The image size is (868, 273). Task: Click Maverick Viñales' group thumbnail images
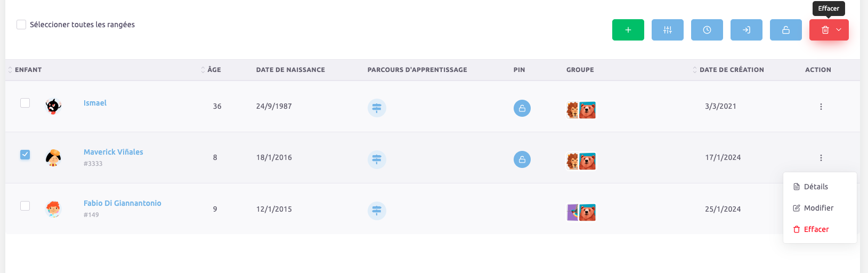tap(581, 161)
